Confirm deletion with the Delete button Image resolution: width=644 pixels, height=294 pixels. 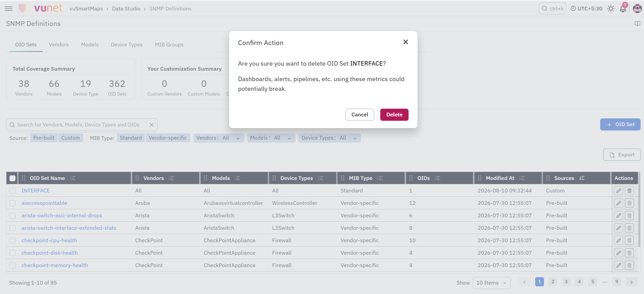pyautogui.click(x=394, y=115)
